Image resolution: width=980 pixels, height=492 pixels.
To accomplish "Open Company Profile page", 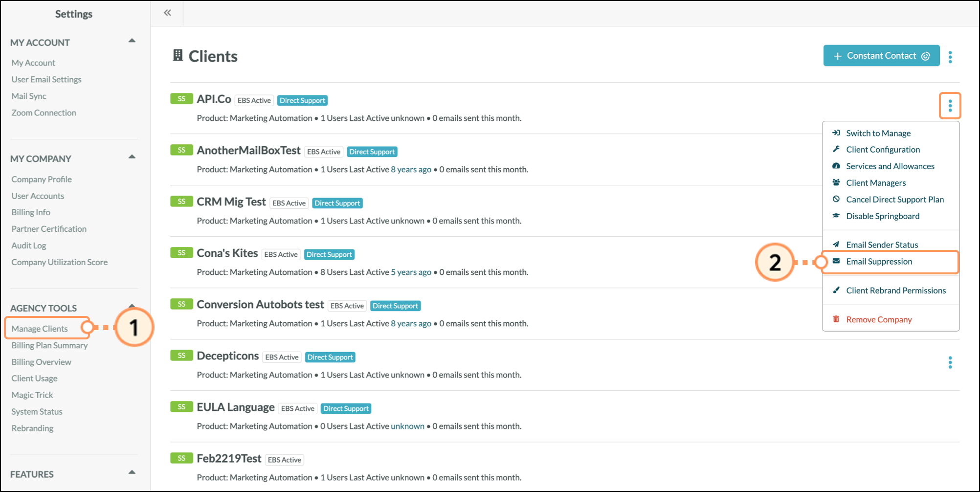I will click(x=42, y=179).
